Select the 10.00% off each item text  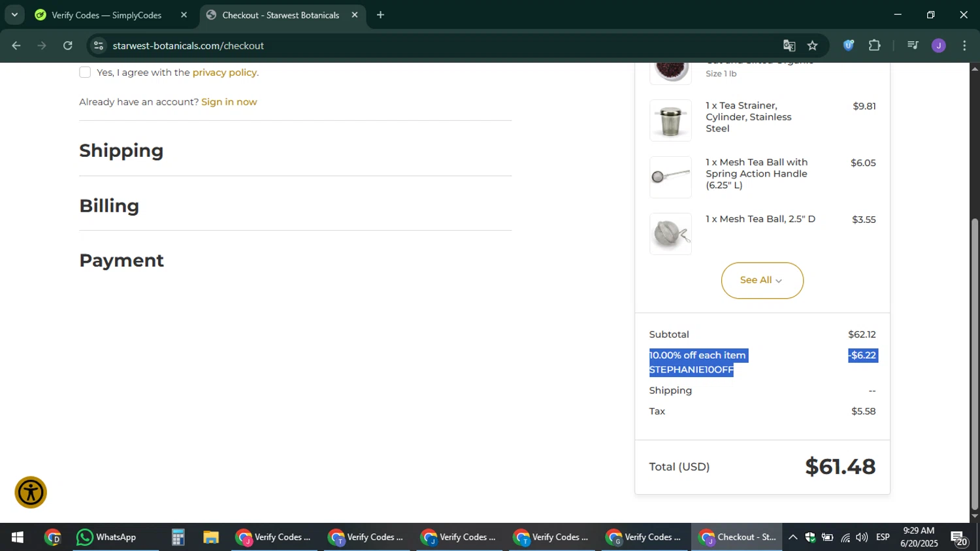tap(697, 356)
